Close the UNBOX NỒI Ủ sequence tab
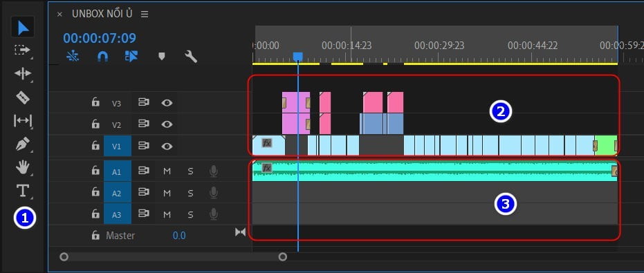The height and width of the screenshot is (273, 644). click(59, 15)
